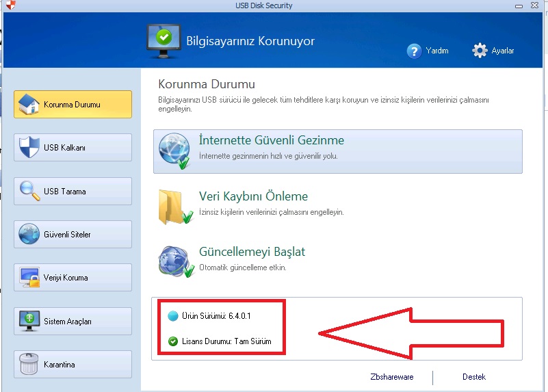Image resolution: width=548 pixels, height=392 pixels.
Task: Open the Güvenli Siteler section
Action: [73, 235]
